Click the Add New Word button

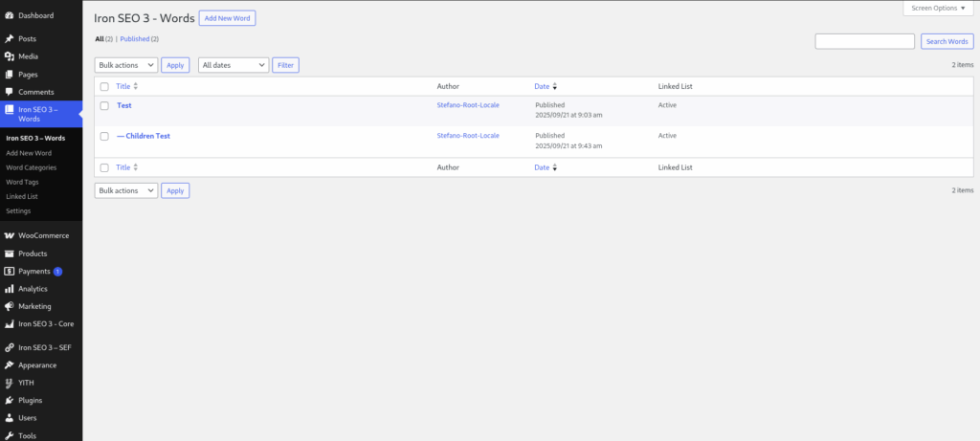coord(227,18)
